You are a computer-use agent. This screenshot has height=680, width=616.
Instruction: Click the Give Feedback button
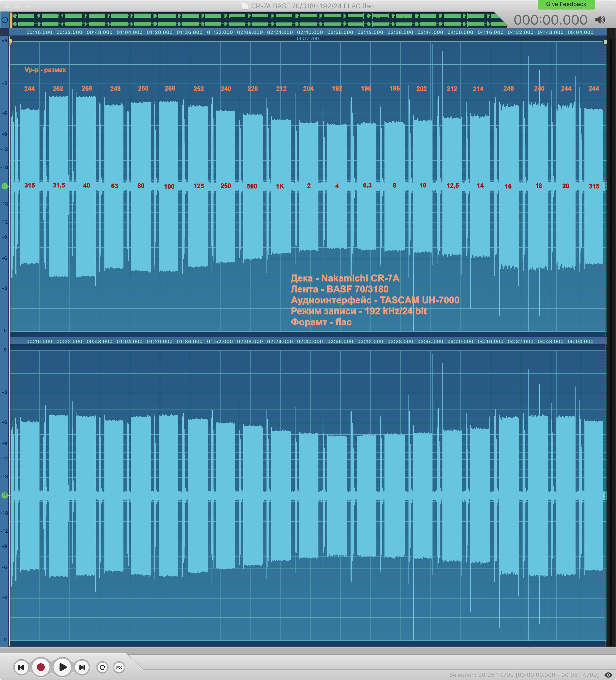(566, 4)
